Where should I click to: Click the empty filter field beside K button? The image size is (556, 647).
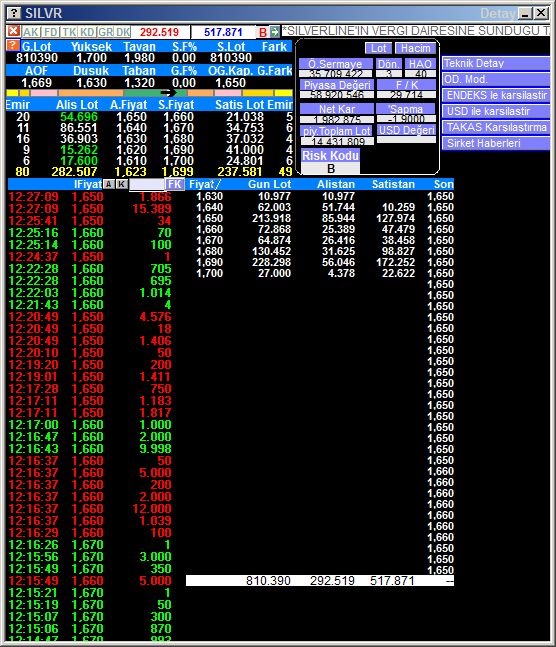click(147, 184)
